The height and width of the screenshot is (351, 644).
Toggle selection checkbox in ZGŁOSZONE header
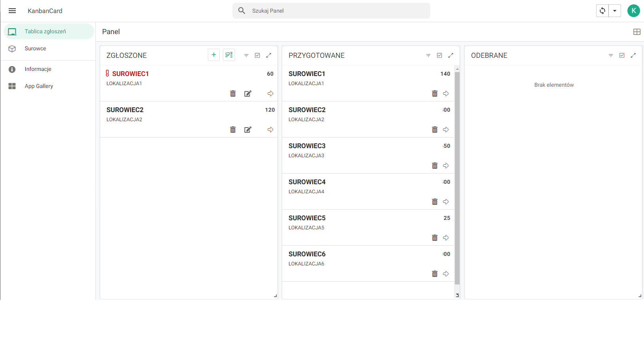point(257,55)
